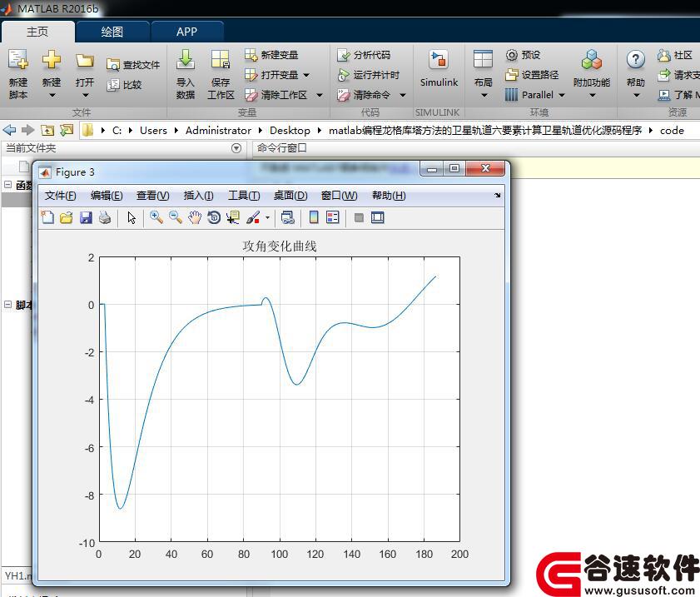Open the Parallel dropdown menu
This screenshot has width=700, height=597.
tap(562, 95)
